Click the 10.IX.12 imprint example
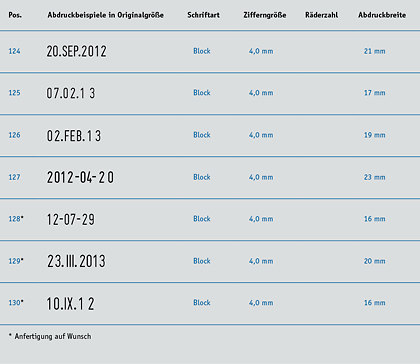The width and height of the screenshot is (420, 364). [70, 304]
